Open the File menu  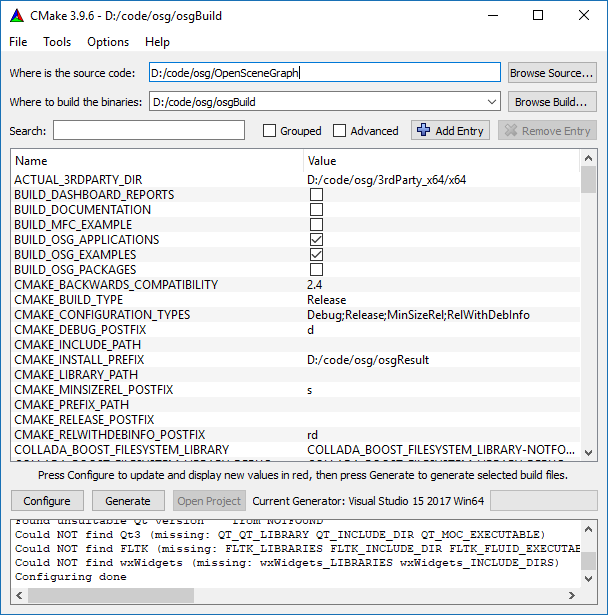coord(18,42)
